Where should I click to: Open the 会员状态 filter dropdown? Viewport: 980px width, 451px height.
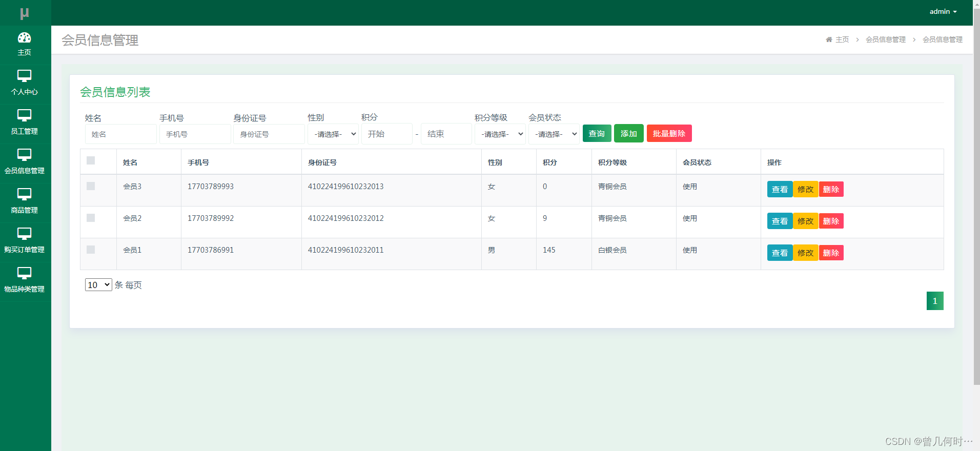tap(554, 134)
